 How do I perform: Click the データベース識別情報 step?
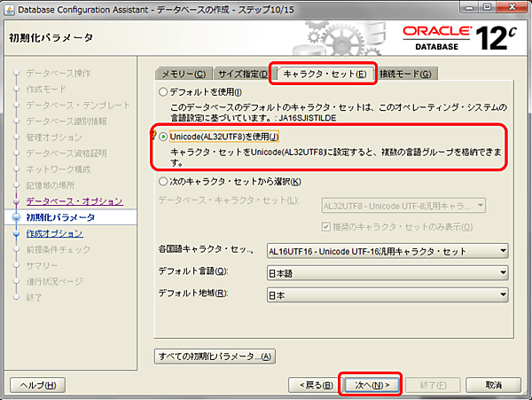point(66,122)
